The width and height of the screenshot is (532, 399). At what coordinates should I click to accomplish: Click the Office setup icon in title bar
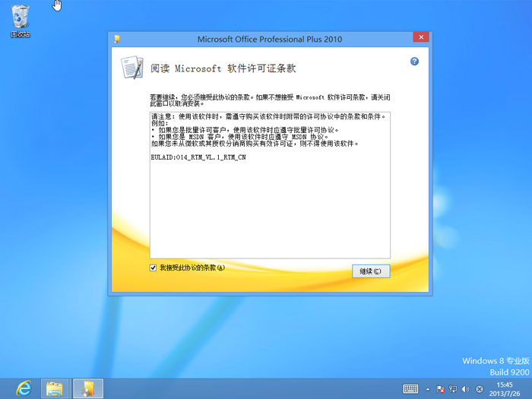[x=116, y=38]
